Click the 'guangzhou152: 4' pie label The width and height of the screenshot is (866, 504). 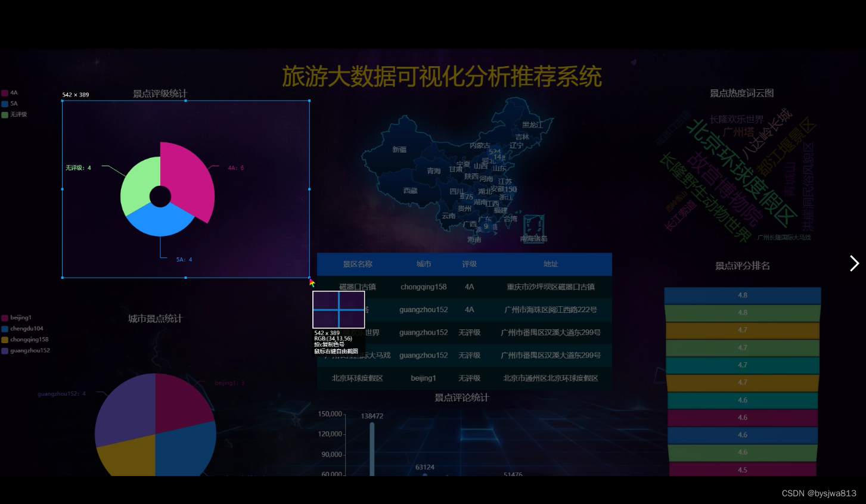pos(61,394)
